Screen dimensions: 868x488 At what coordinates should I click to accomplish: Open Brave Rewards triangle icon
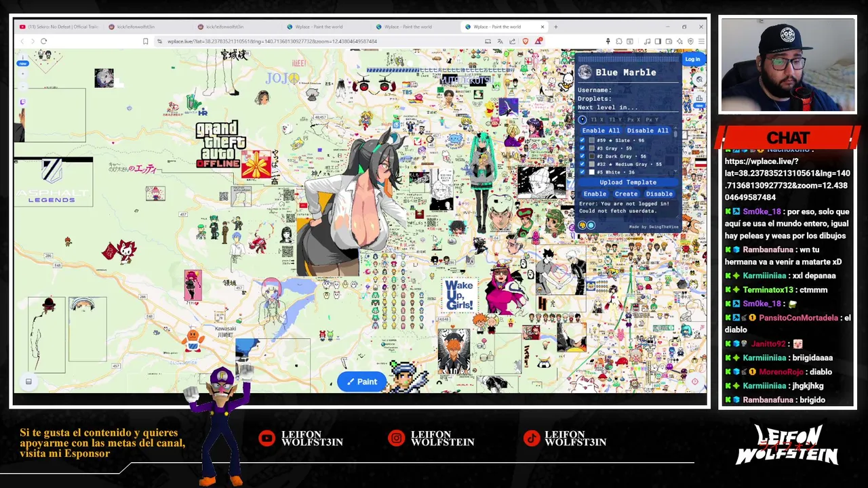click(538, 41)
